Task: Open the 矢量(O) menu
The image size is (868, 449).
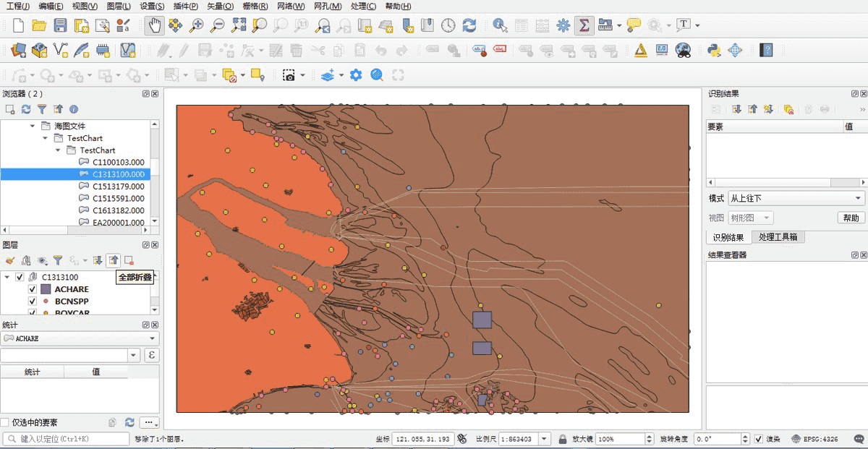Action: [221, 7]
